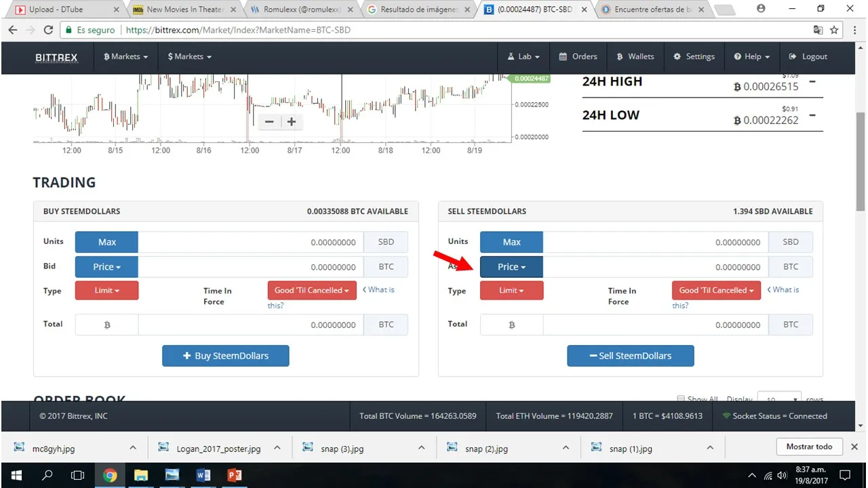The width and height of the screenshot is (868, 488).
Task: Click Max in the Sell SteemDollars panel
Action: tap(511, 242)
